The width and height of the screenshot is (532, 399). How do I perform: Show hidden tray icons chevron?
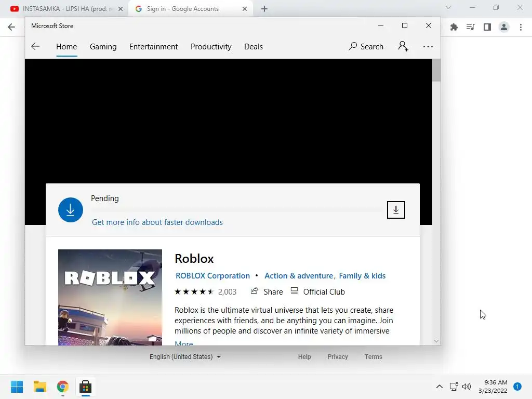pyautogui.click(x=440, y=387)
